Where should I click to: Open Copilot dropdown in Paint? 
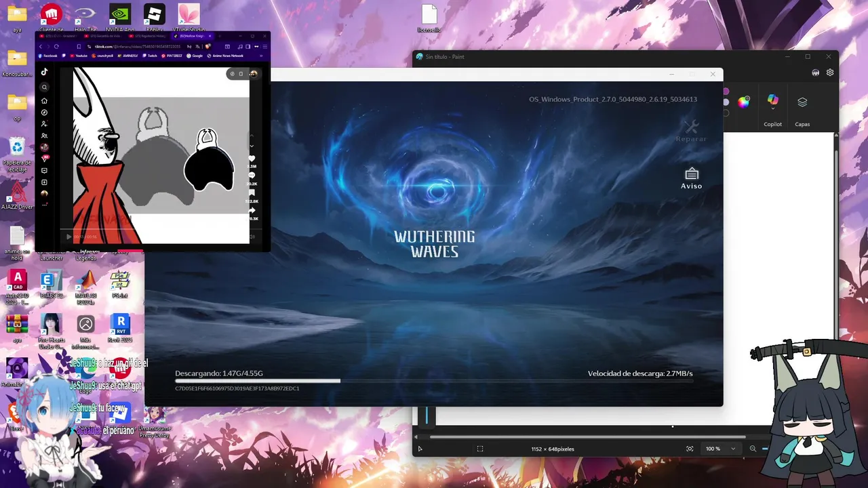773,108
